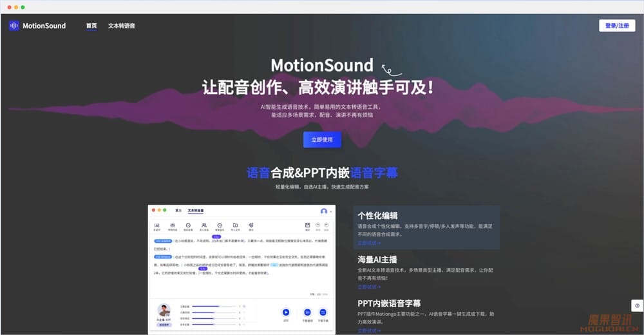This screenshot has height=335, width=644.
Task: Open the floating help question-mark icon
Action: pos(637,305)
